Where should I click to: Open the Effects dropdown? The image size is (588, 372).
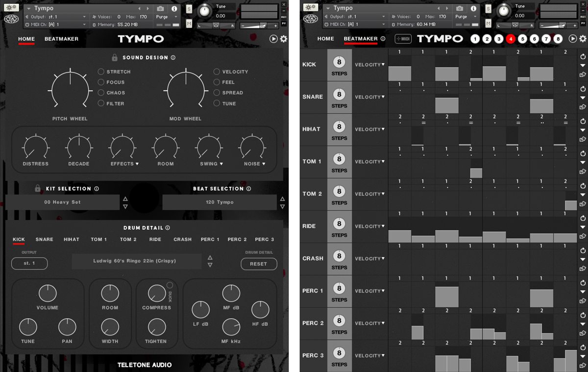click(124, 164)
